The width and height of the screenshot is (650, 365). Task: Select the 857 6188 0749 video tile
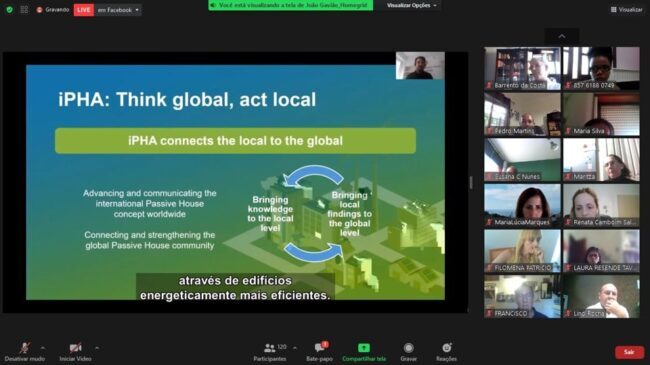tap(601, 68)
